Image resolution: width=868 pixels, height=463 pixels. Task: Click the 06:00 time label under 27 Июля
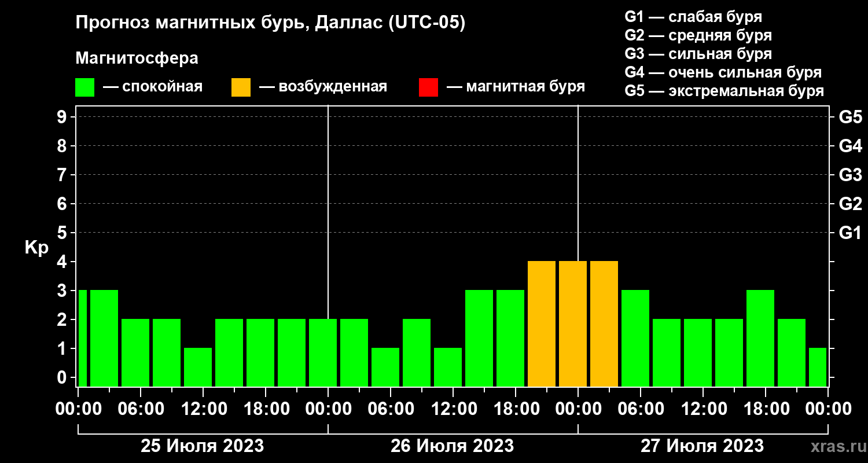pos(641,409)
